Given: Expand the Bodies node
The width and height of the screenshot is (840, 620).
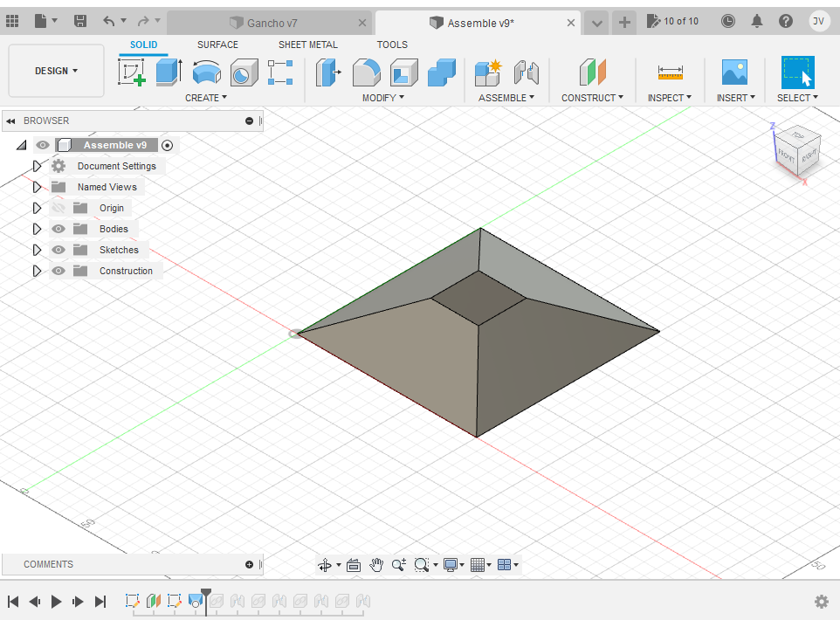Looking at the screenshot, I should click(37, 229).
